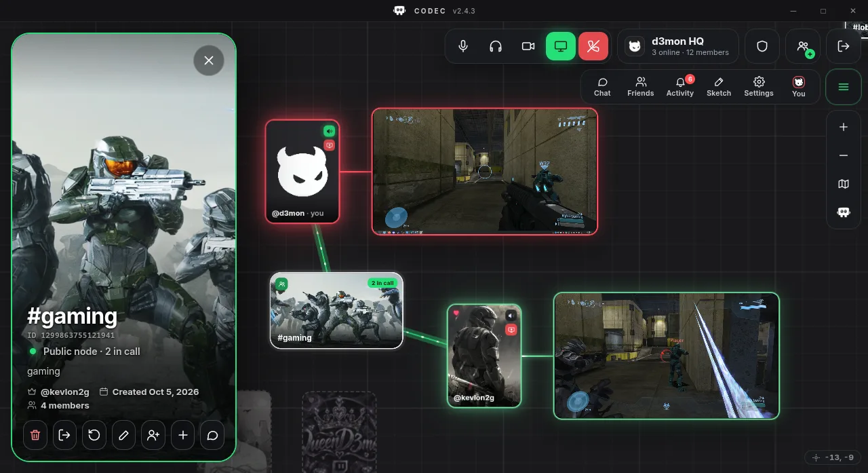Click the 2 in call badge
Screen dimensions: 868x473
pyautogui.click(x=382, y=283)
